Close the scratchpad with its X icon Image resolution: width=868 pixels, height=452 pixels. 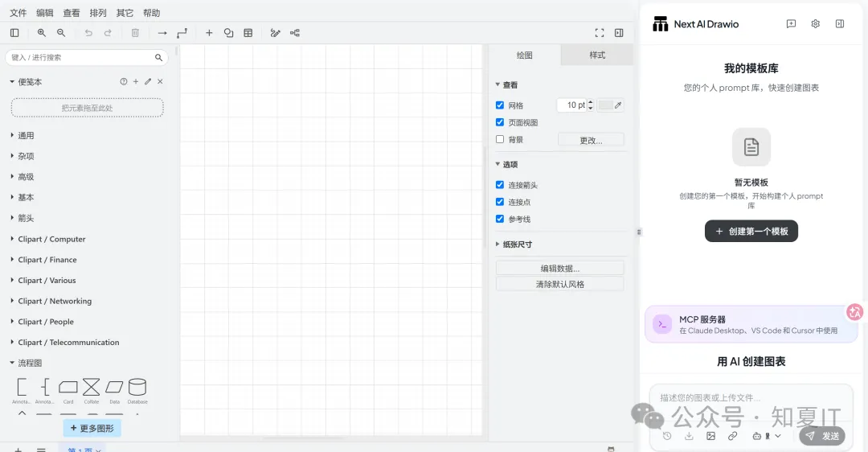[x=160, y=81]
